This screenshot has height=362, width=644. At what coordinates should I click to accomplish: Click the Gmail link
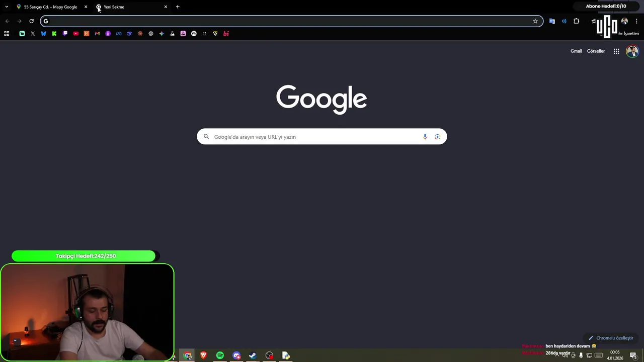(576, 51)
